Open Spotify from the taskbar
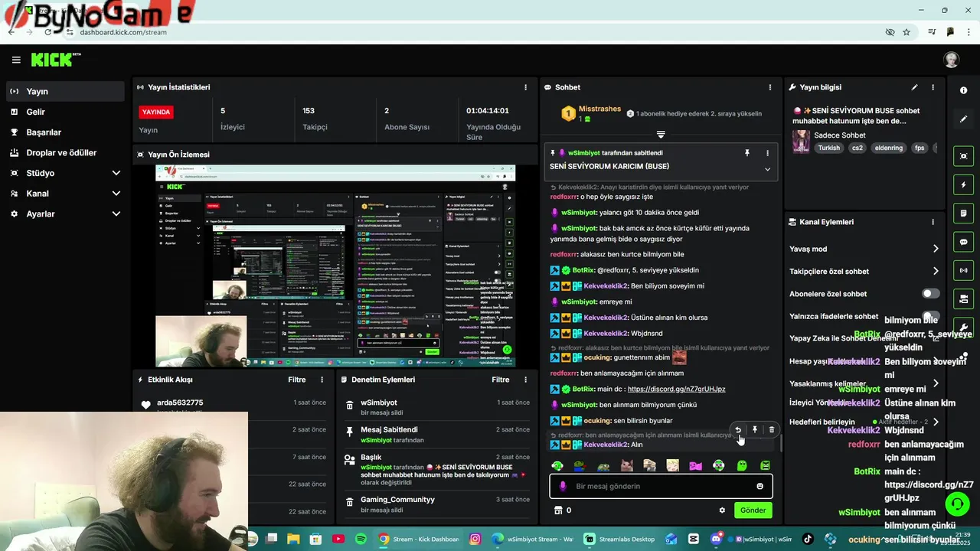 (361, 539)
